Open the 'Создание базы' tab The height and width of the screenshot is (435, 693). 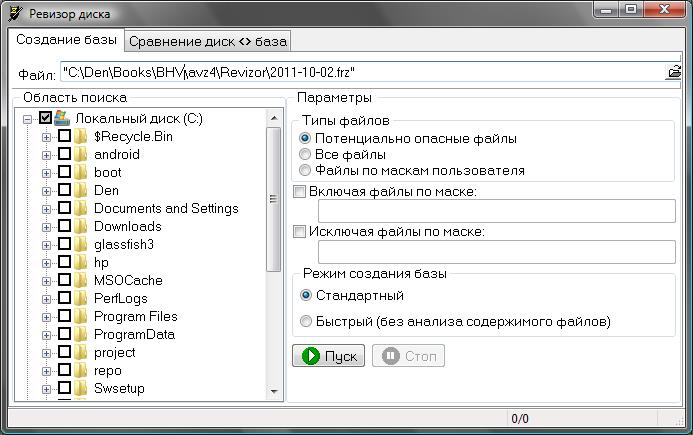coord(66,40)
